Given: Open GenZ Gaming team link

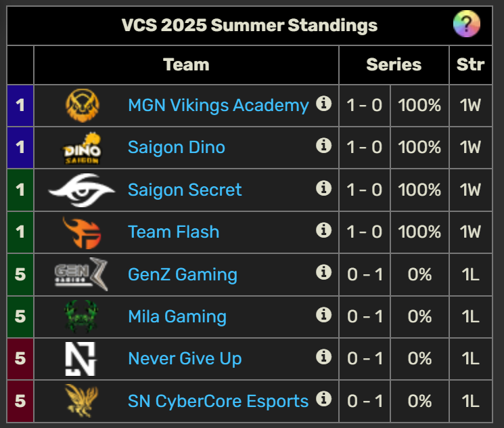Looking at the screenshot, I should (183, 274).
